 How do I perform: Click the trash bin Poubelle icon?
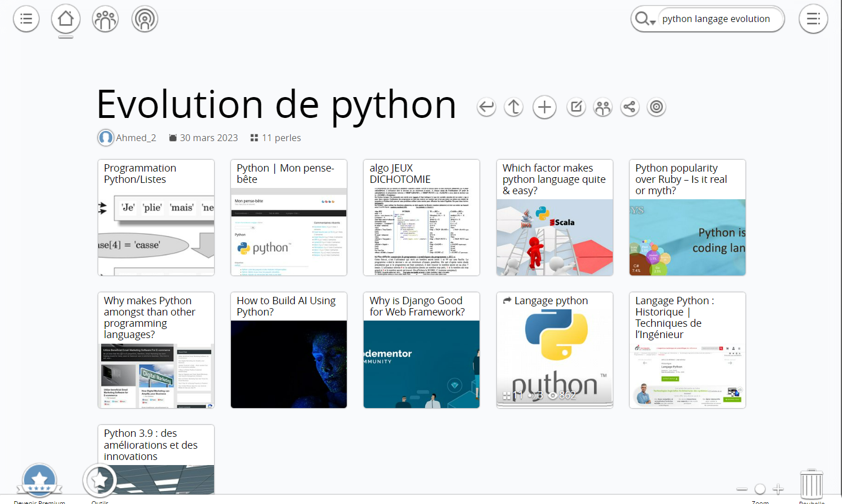coord(812,484)
